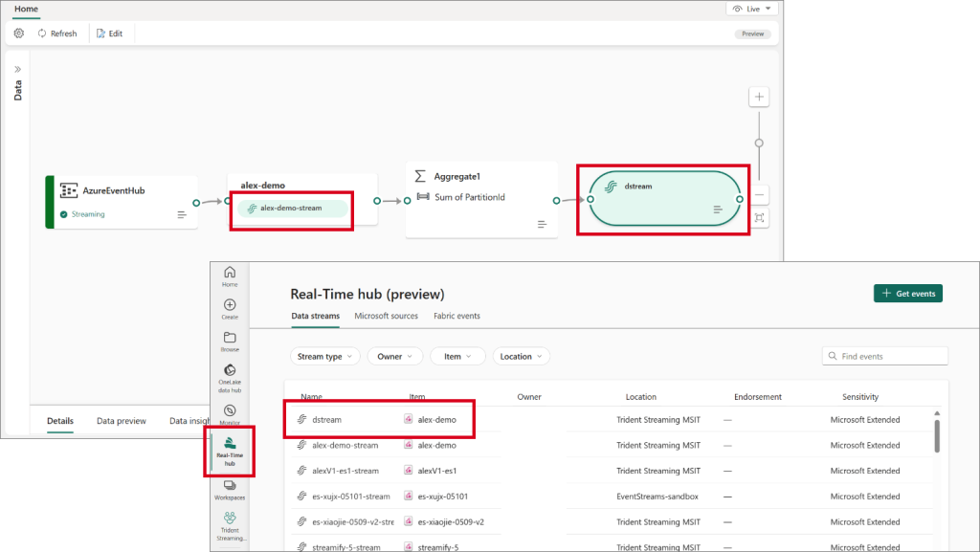Screen dimensions: 980x552
Task: Open the Owner filter dropdown
Action: coord(395,357)
